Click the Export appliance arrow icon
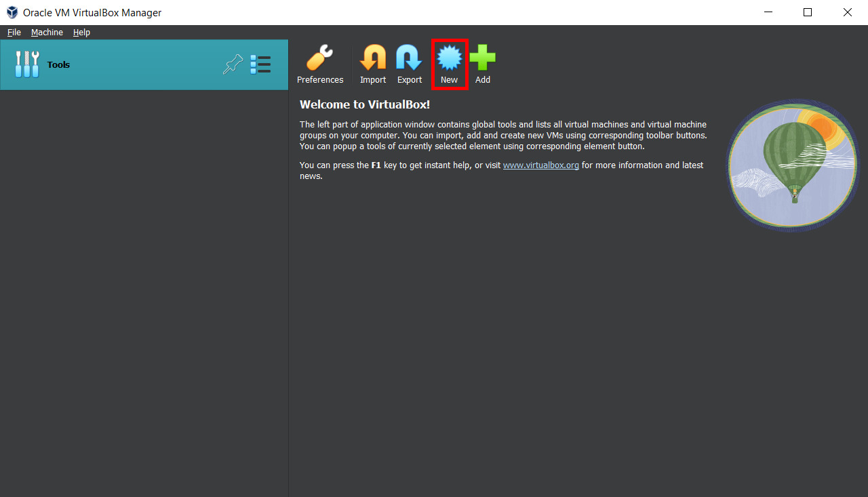Viewport: 868px width, 497px height. click(409, 59)
